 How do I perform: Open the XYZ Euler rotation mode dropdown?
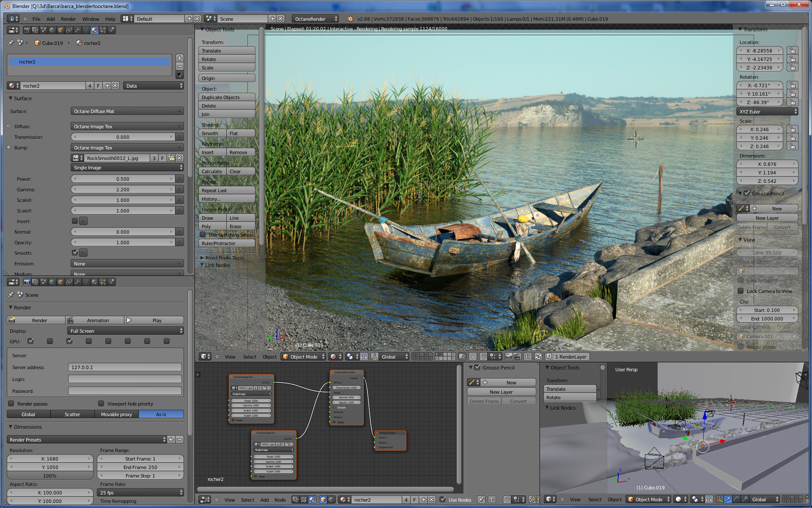coord(767,112)
